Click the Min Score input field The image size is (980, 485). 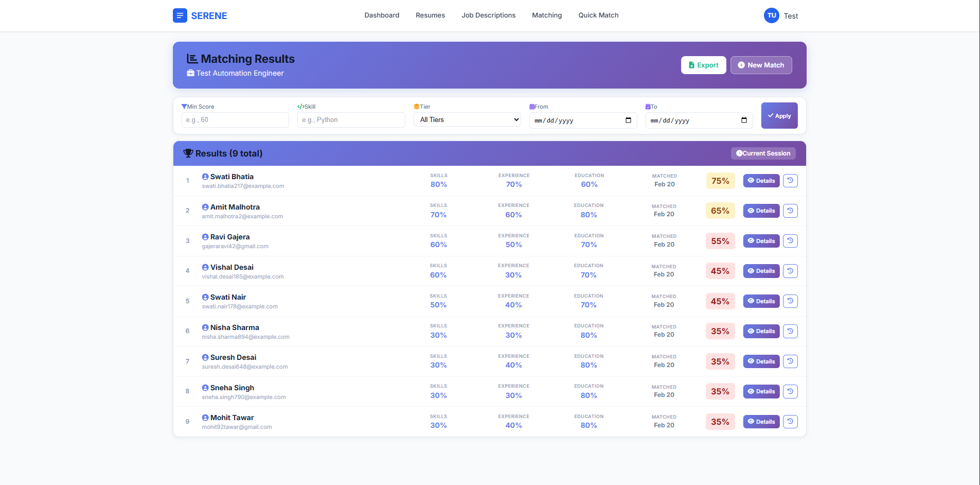pyautogui.click(x=235, y=120)
